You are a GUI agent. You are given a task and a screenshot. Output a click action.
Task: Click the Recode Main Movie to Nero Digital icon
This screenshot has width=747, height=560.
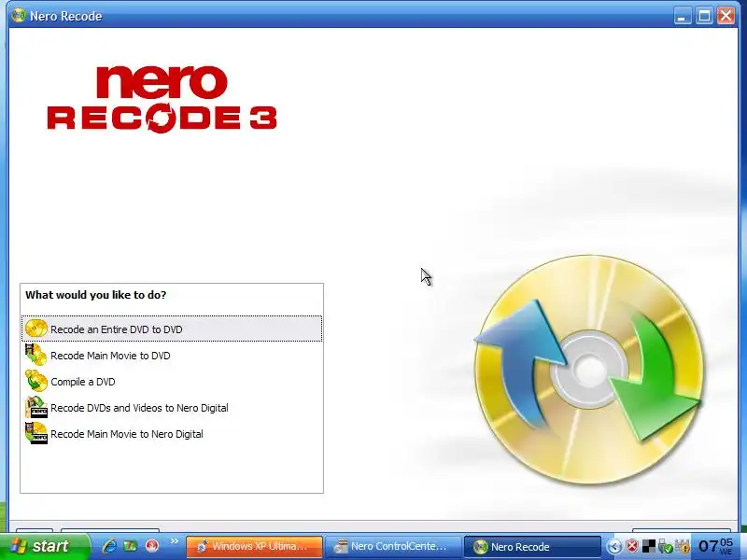[36, 433]
